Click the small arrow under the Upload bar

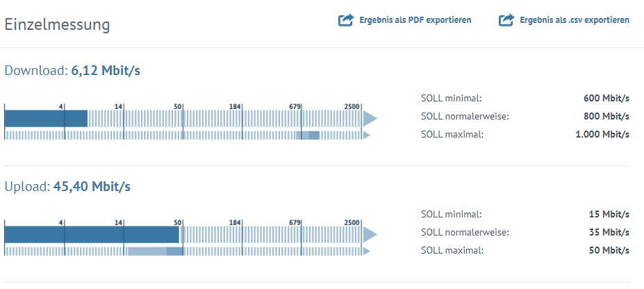[366, 251]
